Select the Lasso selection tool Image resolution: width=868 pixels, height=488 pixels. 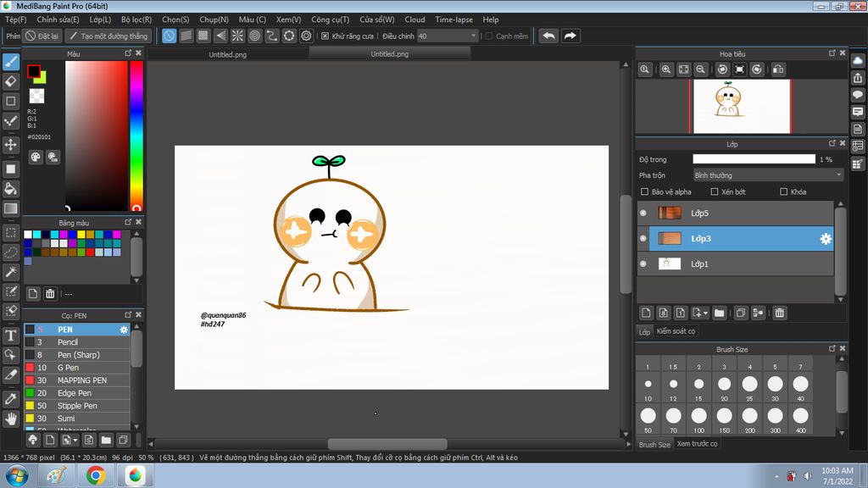click(x=11, y=252)
